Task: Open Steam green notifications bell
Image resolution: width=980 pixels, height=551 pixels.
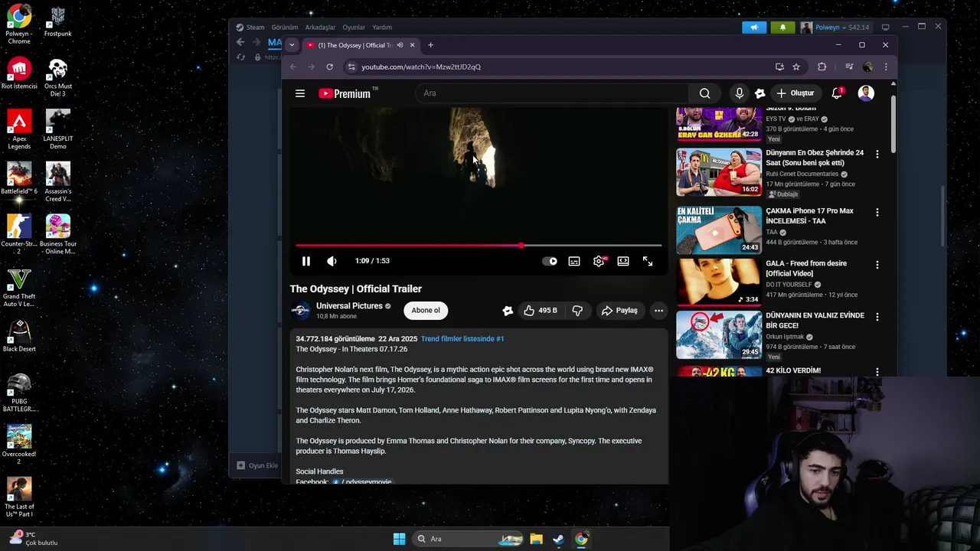Action: coord(782,28)
